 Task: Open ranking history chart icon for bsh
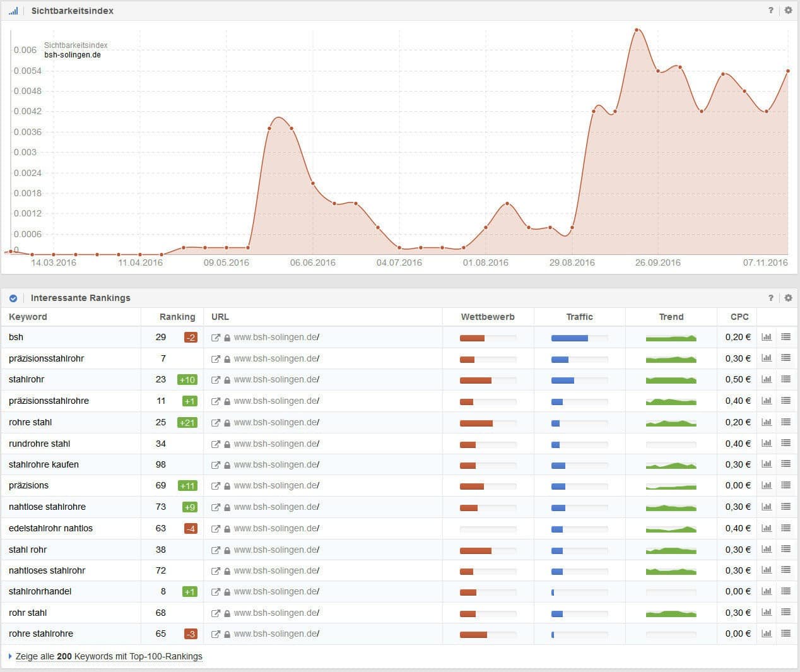coord(767,337)
